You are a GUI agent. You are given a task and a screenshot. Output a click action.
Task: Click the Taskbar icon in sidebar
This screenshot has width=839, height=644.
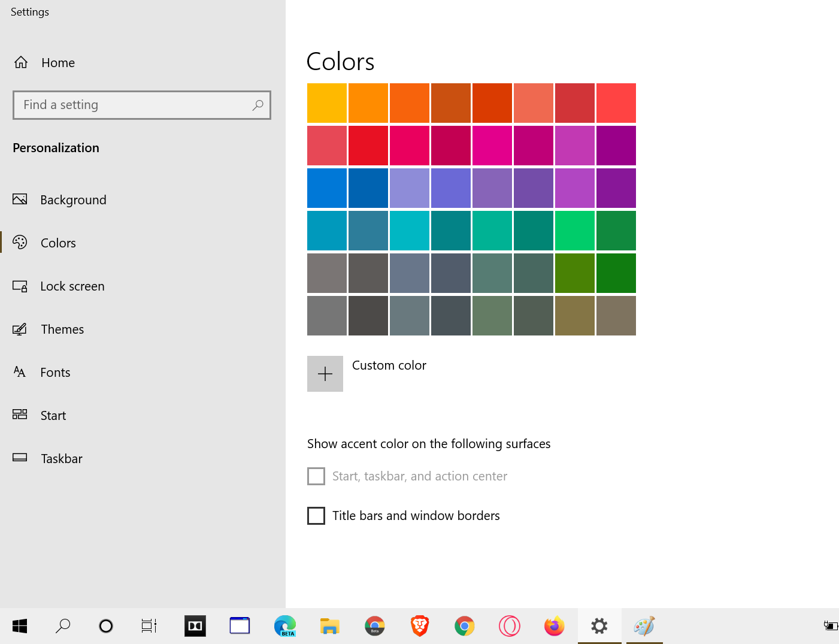point(20,458)
